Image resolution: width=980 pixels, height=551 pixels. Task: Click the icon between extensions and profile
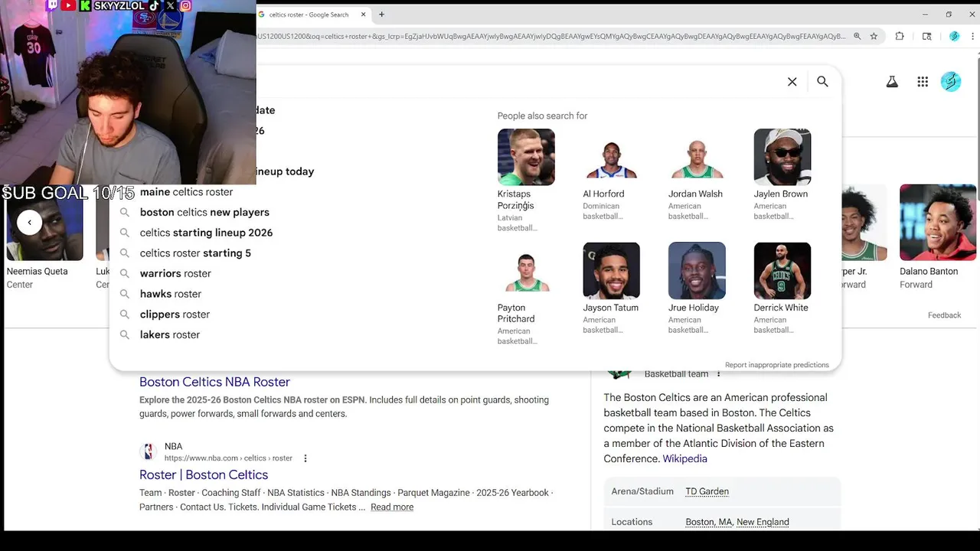[927, 36]
